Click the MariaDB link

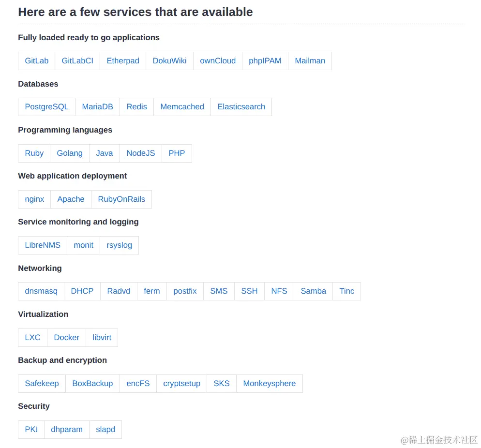98,107
